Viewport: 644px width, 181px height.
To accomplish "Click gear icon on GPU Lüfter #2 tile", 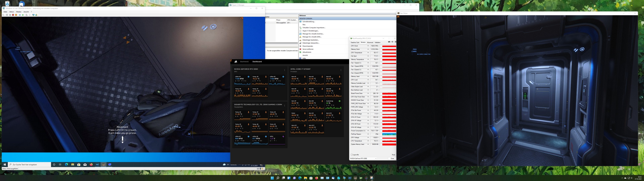I will pyautogui.click(x=283, y=77).
